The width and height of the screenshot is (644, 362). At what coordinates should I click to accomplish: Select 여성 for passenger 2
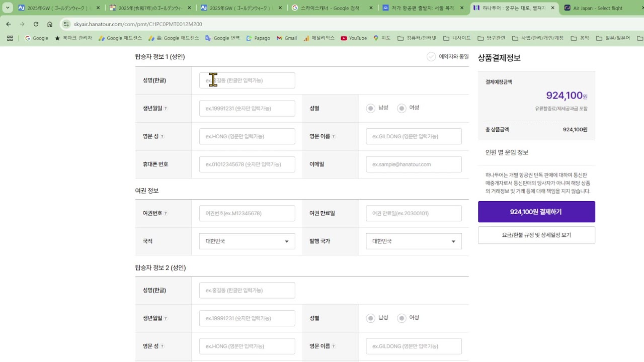(401, 318)
